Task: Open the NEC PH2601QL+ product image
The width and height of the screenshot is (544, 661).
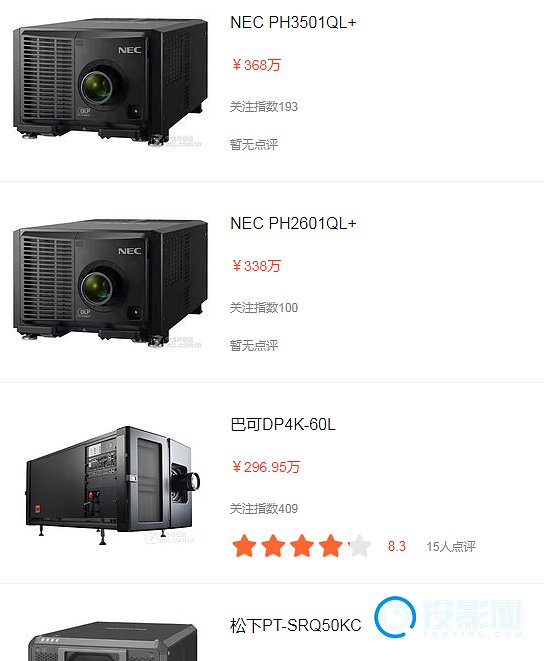Action: pyautogui.click(x=110, y=283)
